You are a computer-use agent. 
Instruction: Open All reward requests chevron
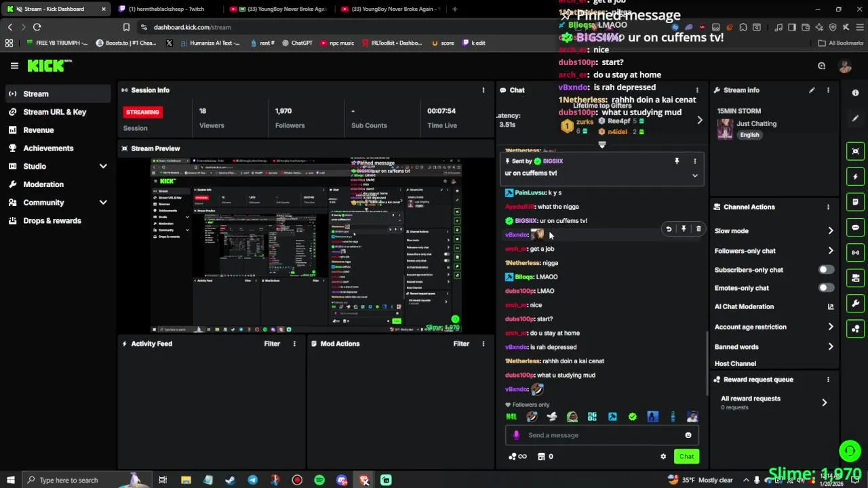coord(825,403)
